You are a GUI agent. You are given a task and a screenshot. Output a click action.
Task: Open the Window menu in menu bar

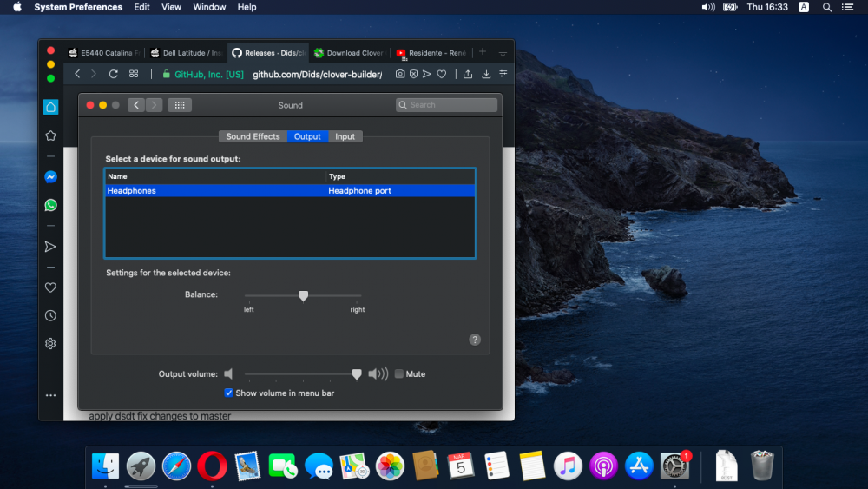pos(209,7)
